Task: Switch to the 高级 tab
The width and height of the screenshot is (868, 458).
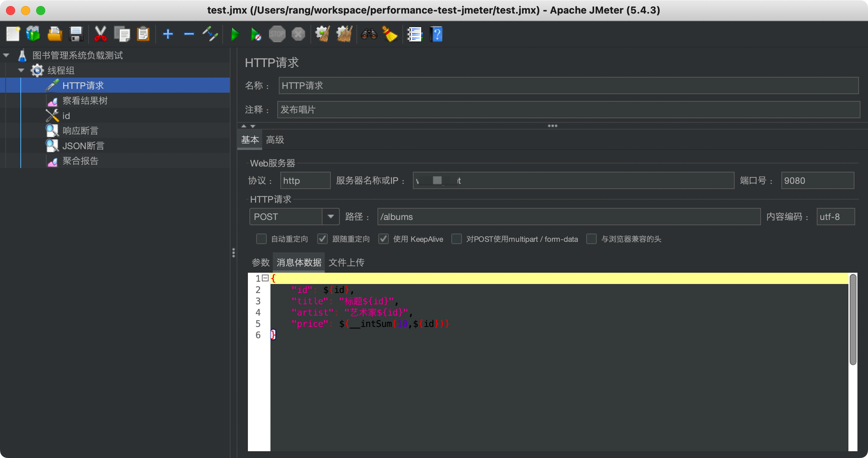Action: tap(275, 140)
